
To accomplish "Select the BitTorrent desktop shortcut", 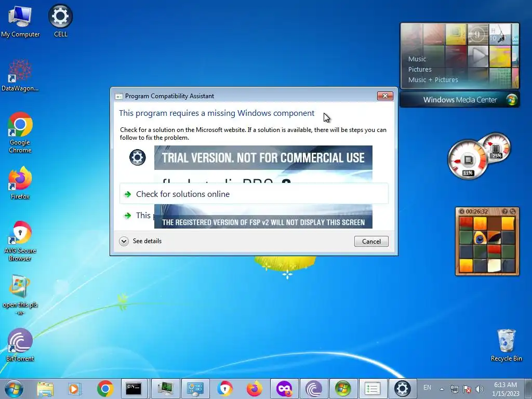I will coord(20,345).
